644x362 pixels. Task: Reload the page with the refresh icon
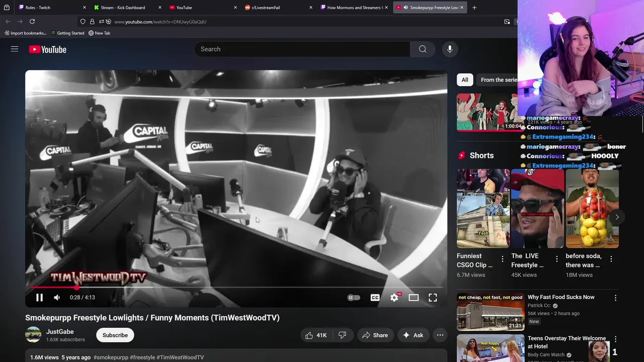point(32,22)
